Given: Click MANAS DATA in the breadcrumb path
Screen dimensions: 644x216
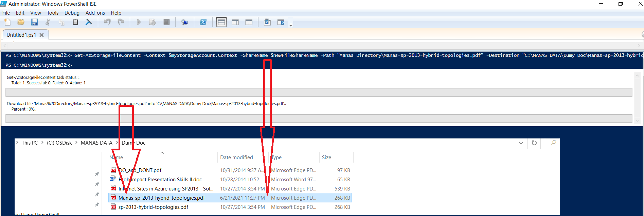Looking at the screenshot, I should 96,143.
